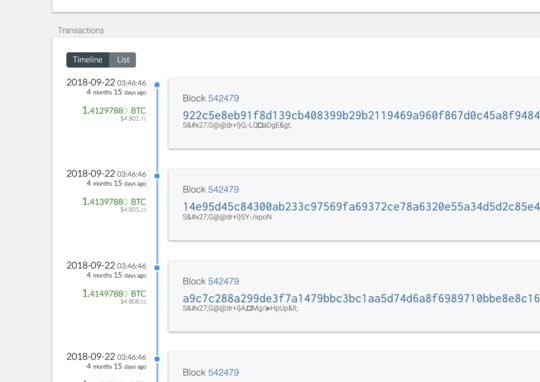Open block 542479 link in second transaction
The height and width of the screenshot is (382, 540).
pos(224,190)
